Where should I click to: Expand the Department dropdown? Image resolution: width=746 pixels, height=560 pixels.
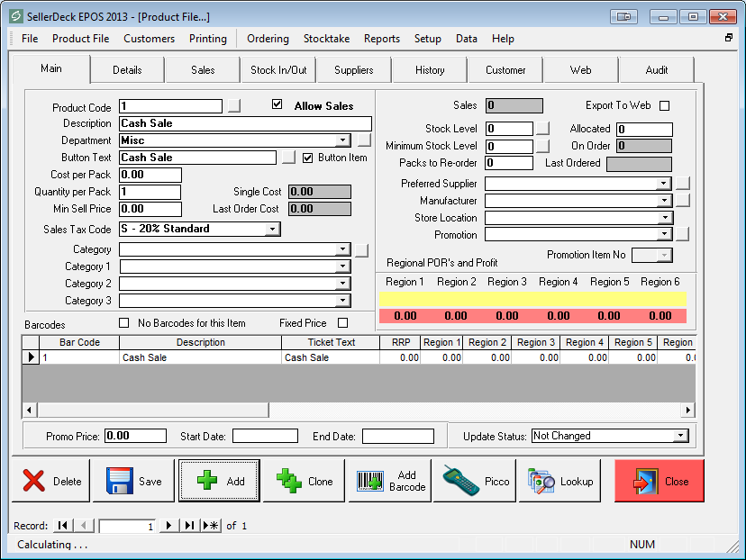pos(342,140)
